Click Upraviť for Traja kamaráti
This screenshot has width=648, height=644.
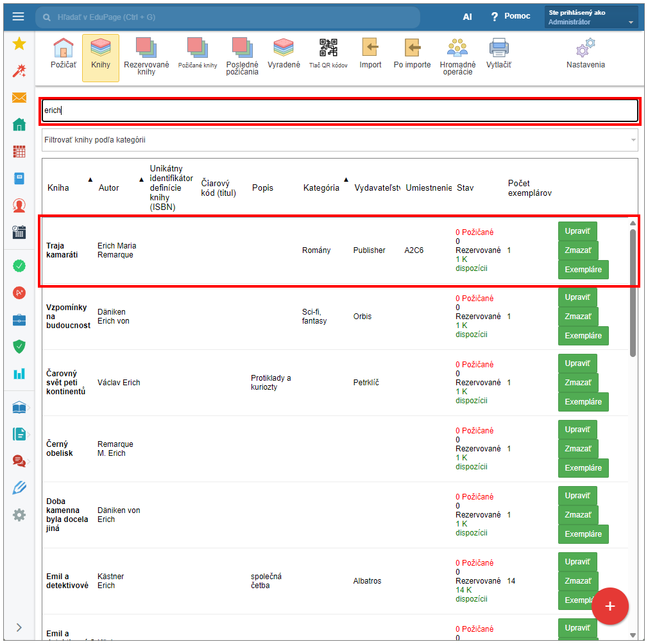click(x=577, y=231)
